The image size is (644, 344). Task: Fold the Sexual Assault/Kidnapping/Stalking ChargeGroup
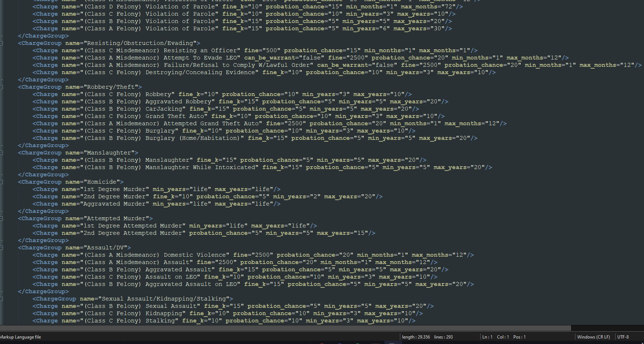(1, 299)
